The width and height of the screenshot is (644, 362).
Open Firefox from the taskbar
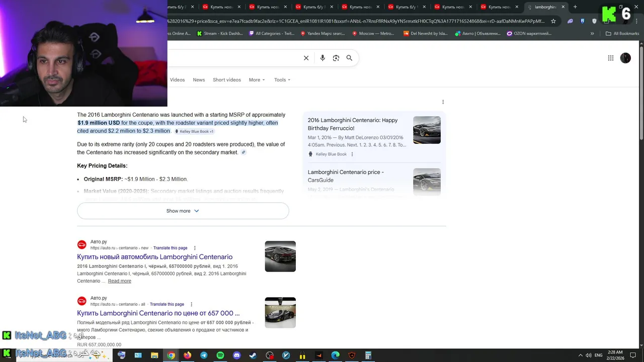coord(187,355)
